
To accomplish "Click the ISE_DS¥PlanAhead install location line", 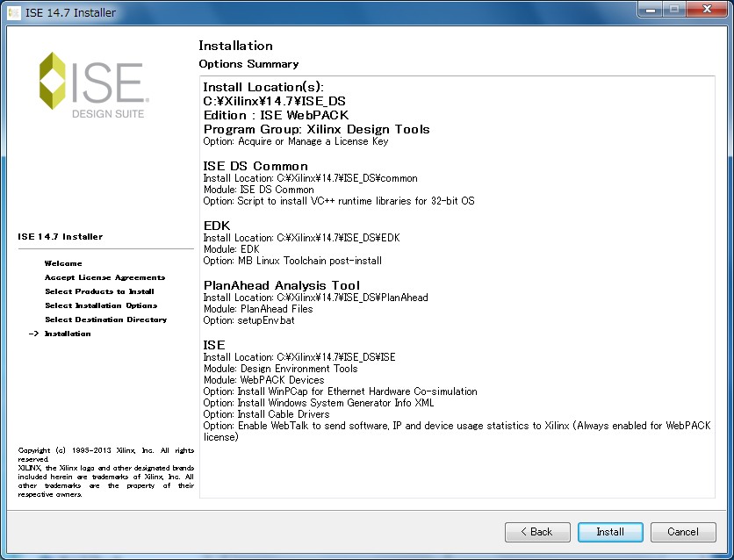I will (315, 298).
